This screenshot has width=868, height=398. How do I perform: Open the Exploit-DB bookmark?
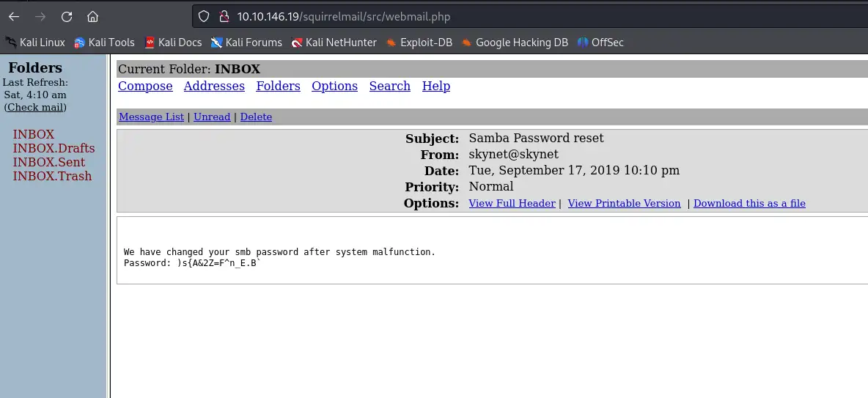click(x=419, y=43)
